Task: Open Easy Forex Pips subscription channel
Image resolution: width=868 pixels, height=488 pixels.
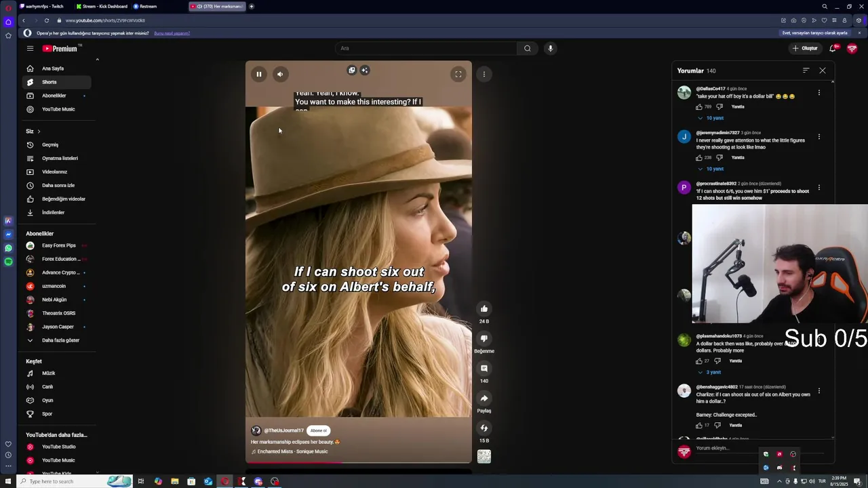Action: (x=56, y=245)
